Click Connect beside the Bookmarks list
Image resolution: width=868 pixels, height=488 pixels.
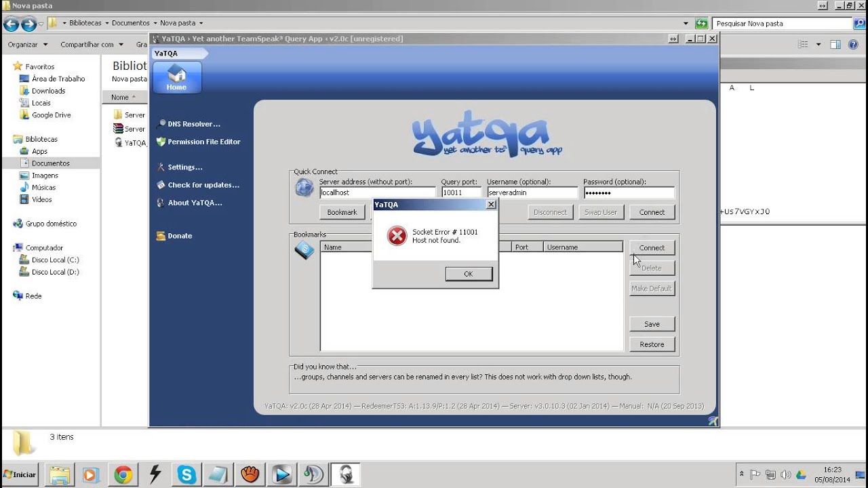(652, 247)
